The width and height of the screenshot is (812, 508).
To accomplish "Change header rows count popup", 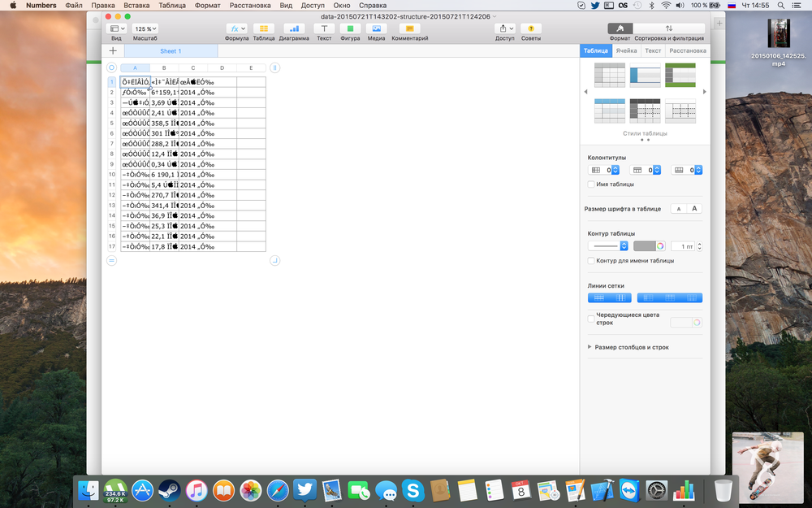I will (x=645, y=170).
